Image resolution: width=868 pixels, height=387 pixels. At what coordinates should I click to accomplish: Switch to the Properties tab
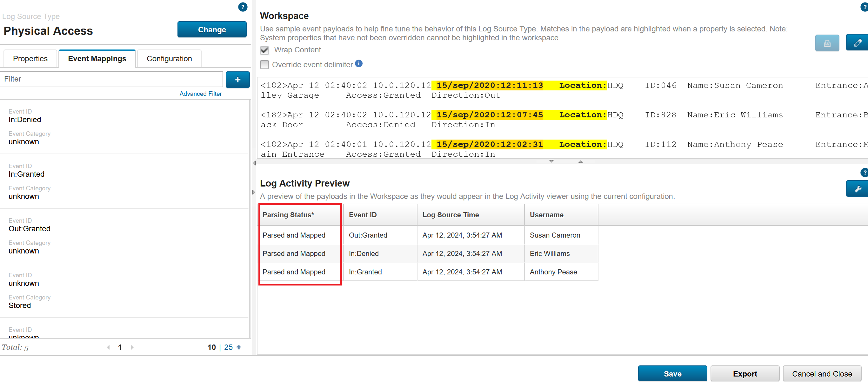[30, 59]
